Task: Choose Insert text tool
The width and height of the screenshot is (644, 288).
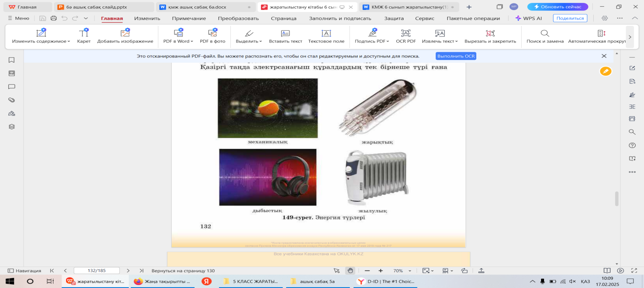Action: pyautogui.click(x=286, y=36)
